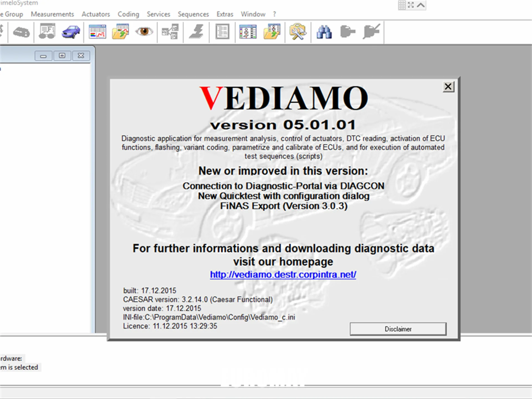Open the Extras menu
532x399 pixels.
point(225,14)
